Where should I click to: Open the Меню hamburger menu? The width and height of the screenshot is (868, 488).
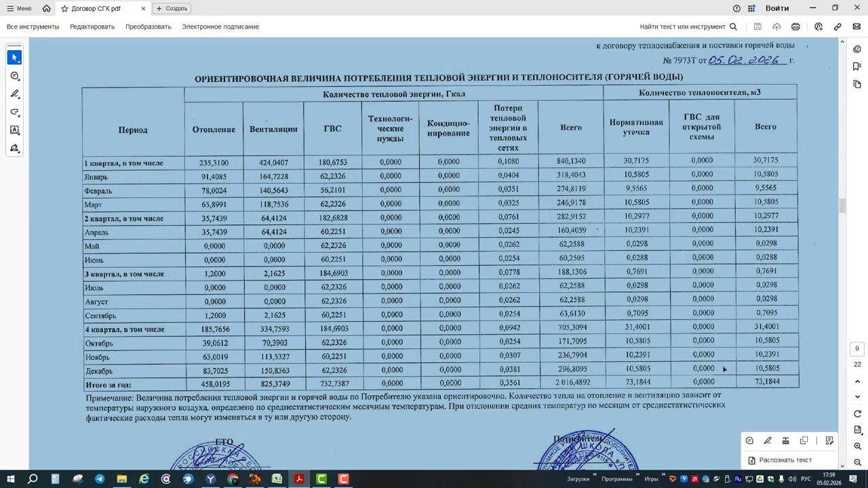coord(19,8)
